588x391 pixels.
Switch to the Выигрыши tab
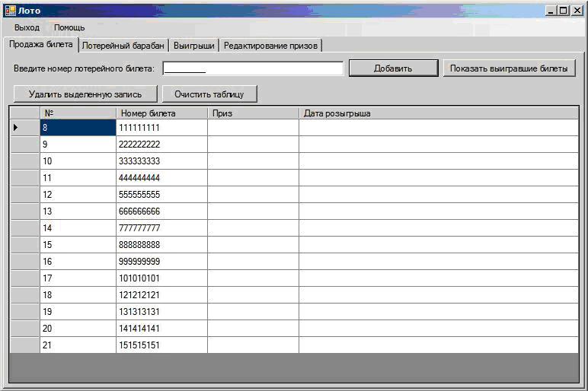[194, 46]
